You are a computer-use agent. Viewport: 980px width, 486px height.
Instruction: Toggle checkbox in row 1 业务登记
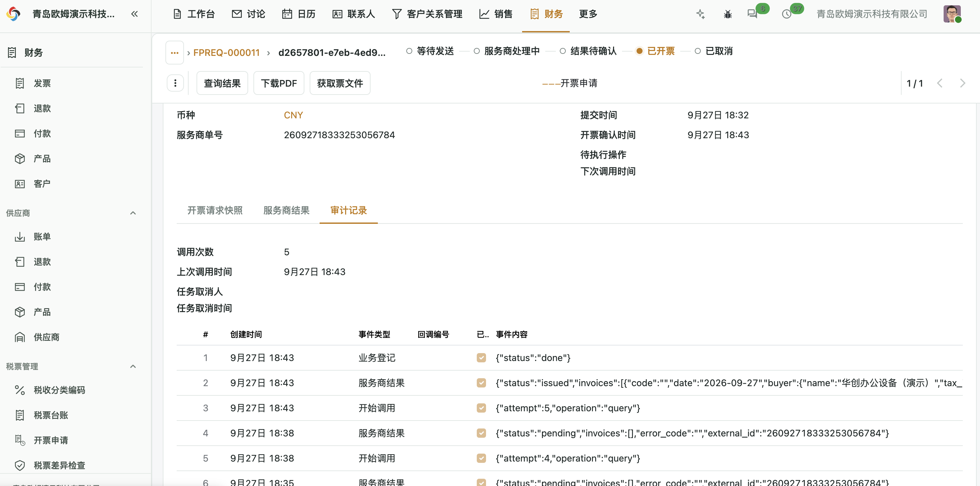(x=481, y=357)
